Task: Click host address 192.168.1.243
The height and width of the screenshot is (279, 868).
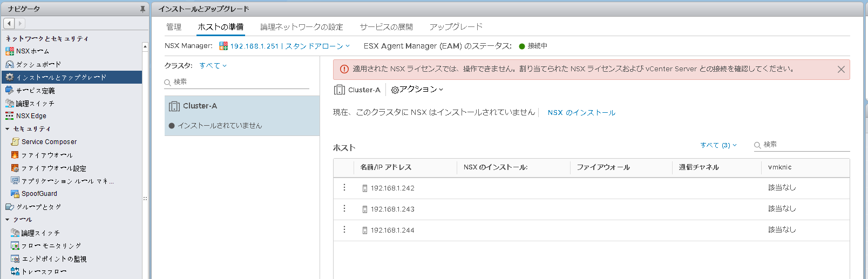Action: pyautogui.click(x=392, y=209)
